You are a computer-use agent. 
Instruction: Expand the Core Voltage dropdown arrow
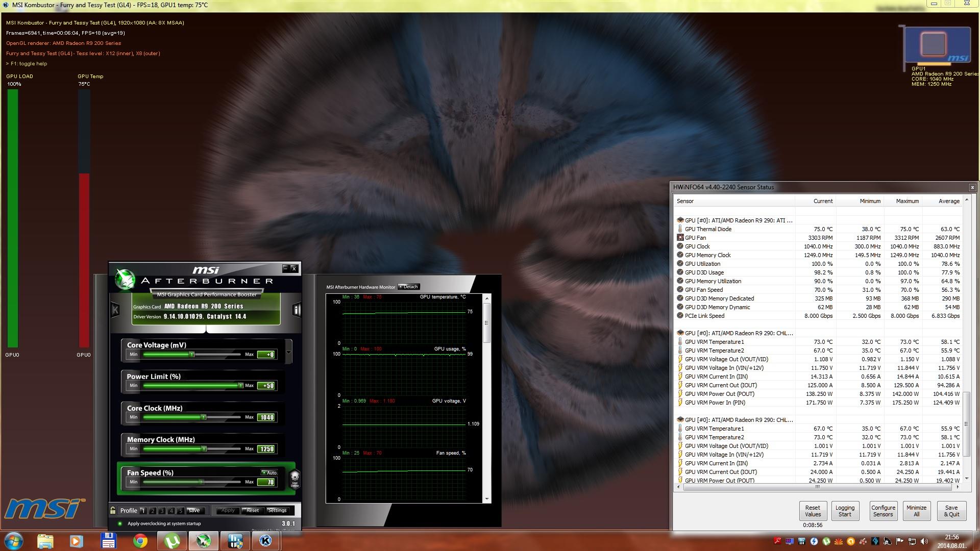coord(289,352)
